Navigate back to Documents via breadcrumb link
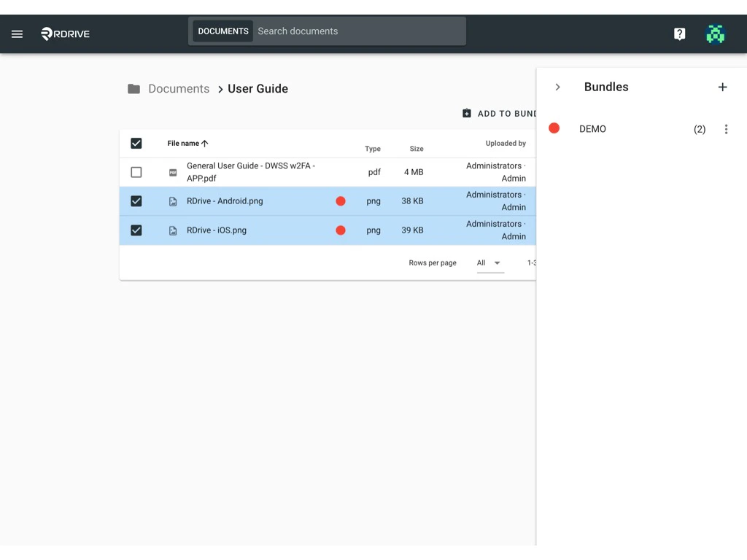The height and width of the screenshot is (560, 747). pos(179,88)
